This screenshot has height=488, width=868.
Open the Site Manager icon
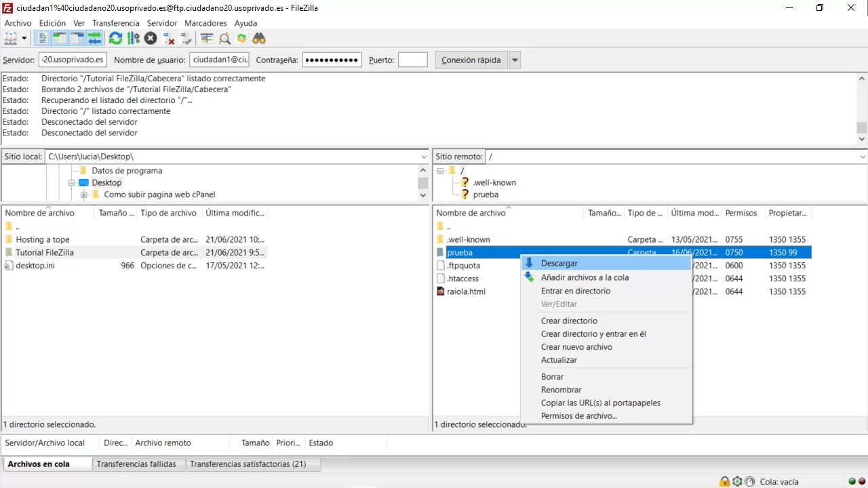click(11, 39)
